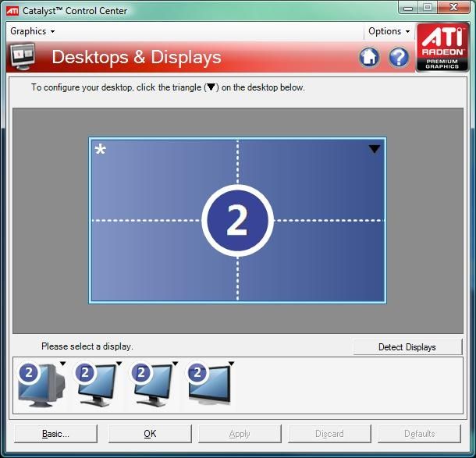Open the CRT monitor's triangle menu
The height and width of the screenshot is (458, 476).
tap(63, 364)
